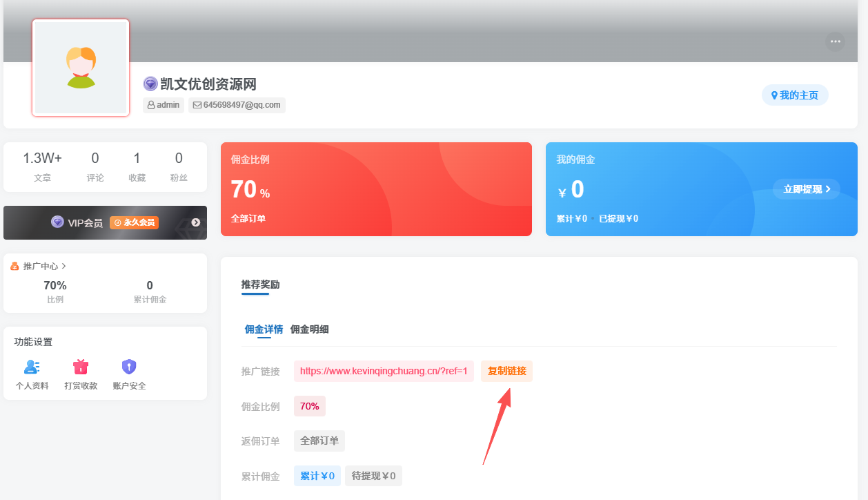Click the user avatar portrait image
868x500 pixels.
click(x=80, y=67)
